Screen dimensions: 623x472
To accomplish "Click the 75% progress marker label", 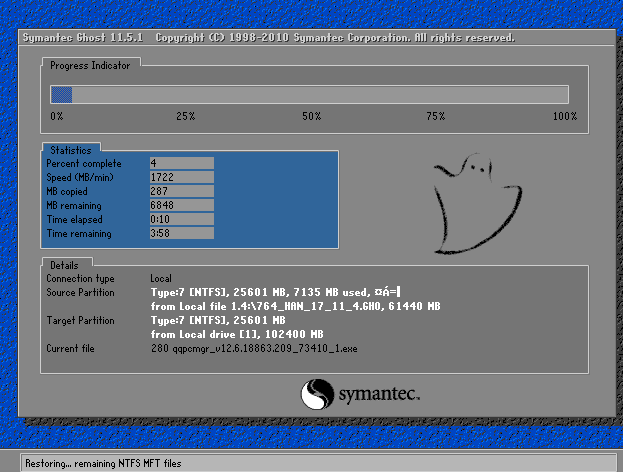I will [x=436, y=116].
